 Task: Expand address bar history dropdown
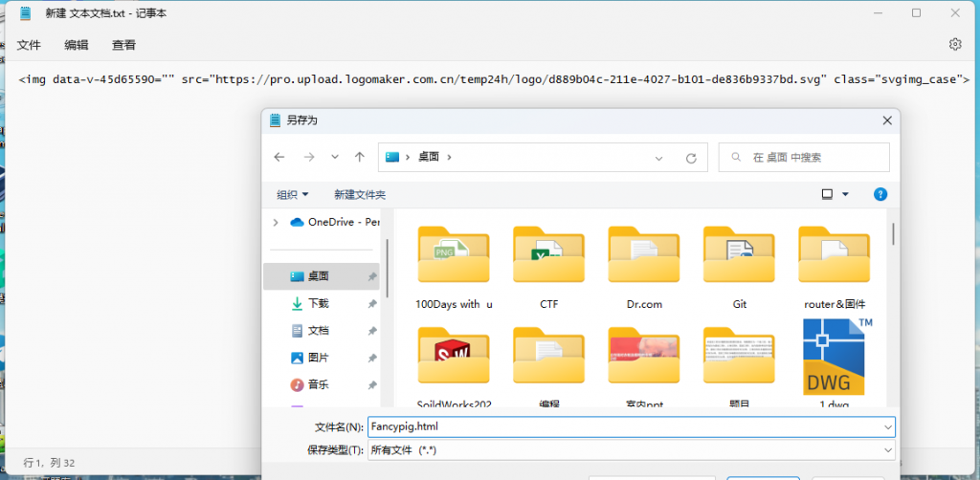(658, 159)
